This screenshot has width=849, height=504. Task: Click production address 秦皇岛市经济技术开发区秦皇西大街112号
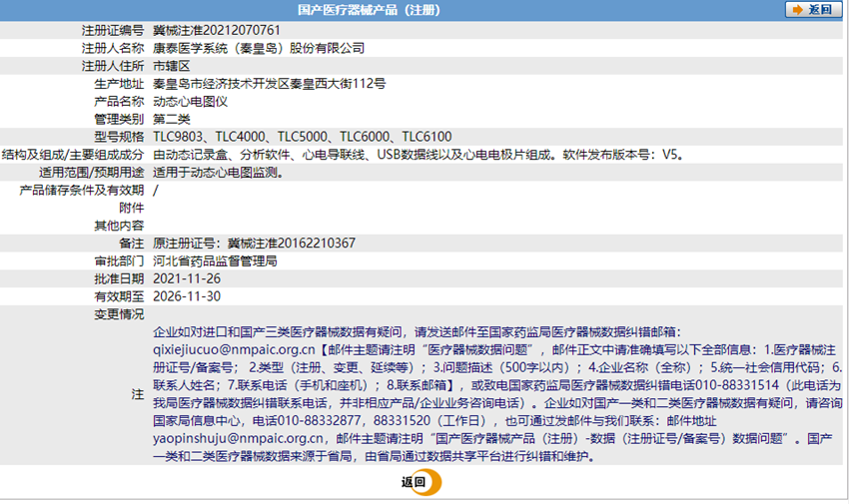click(269, 84)
